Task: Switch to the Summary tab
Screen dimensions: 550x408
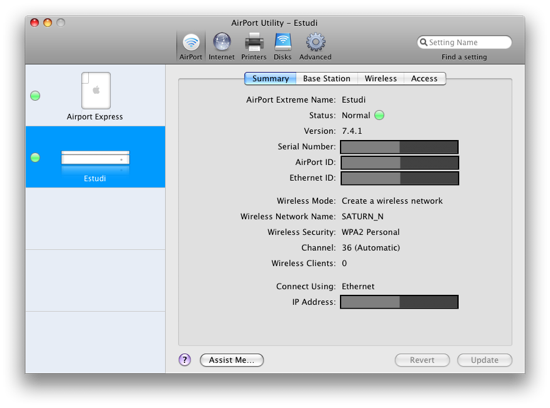Action: (x=270, y=79)
